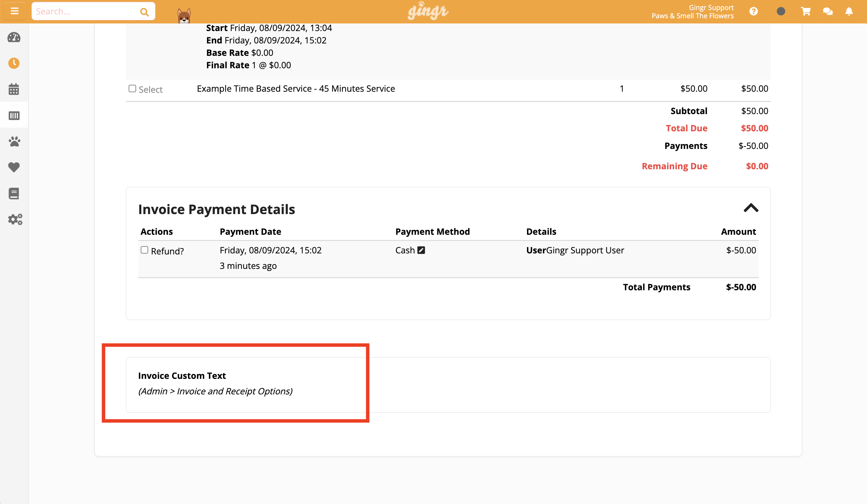Click the Base Rate $0.00 line
This screenshot has width=867, height=504.
(240, 53)
